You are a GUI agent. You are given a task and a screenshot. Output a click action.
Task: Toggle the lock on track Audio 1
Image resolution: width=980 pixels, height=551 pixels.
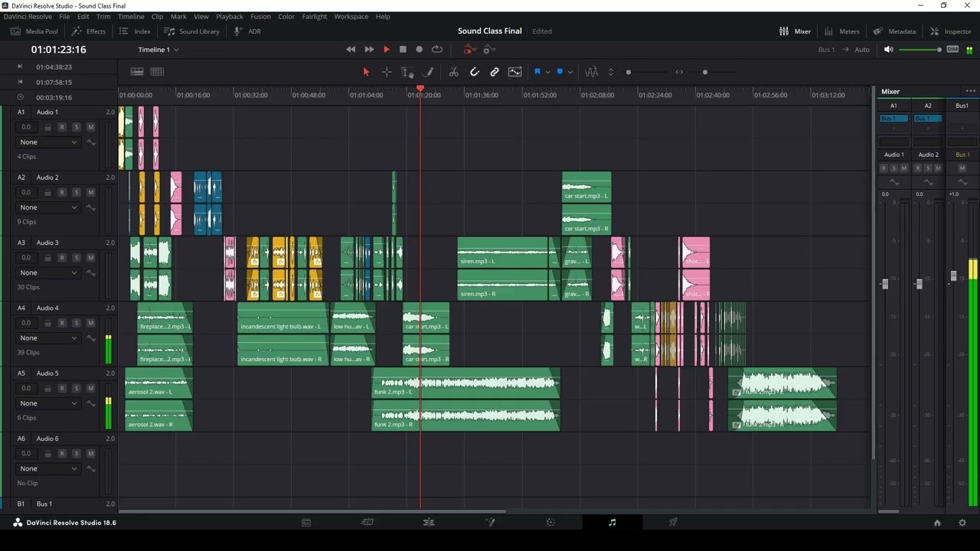(x=47, y=127)
